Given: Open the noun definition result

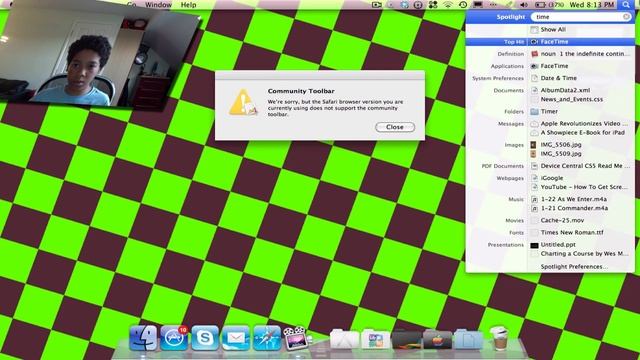Looking at the screenshot, I should (580, 54).
